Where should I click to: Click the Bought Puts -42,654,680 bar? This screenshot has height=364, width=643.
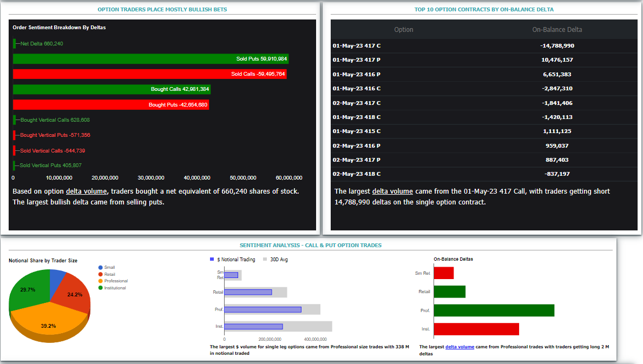coord(111,104)
